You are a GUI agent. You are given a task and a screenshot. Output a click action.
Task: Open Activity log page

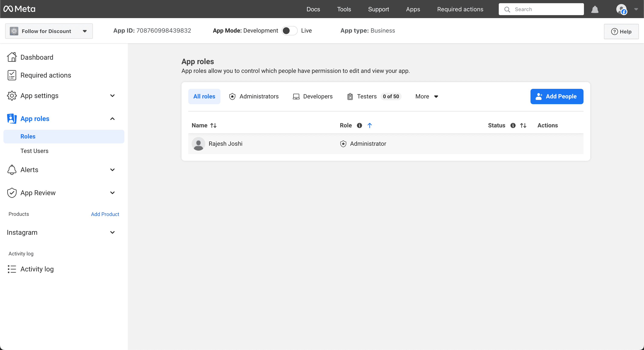pos(37,269)
